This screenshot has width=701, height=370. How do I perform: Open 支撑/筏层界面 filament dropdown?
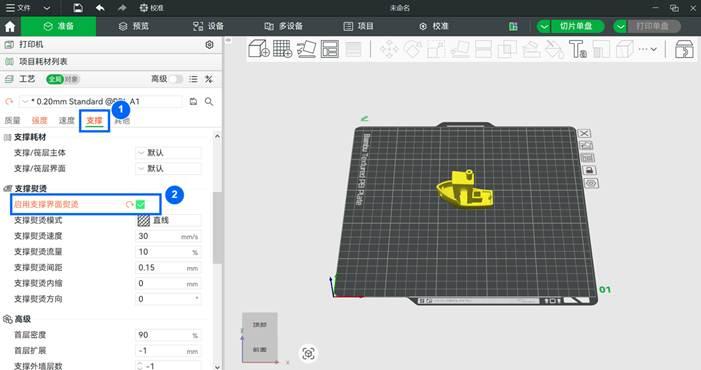[168, 168]
